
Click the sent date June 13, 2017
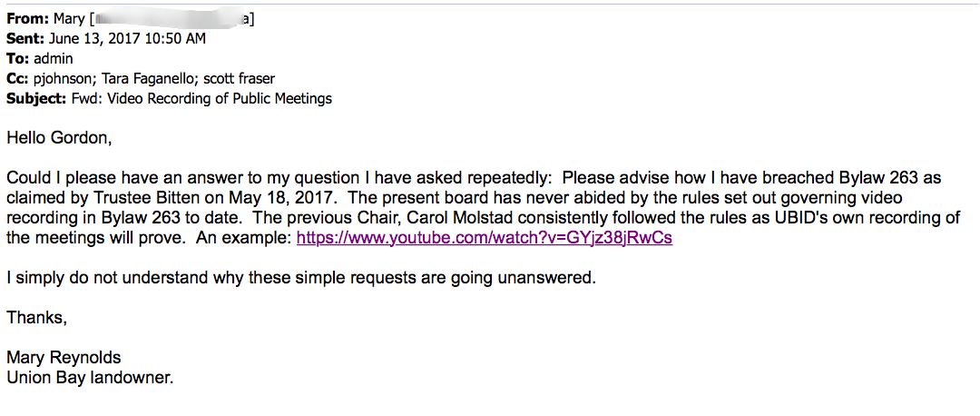tap(91, 38)
